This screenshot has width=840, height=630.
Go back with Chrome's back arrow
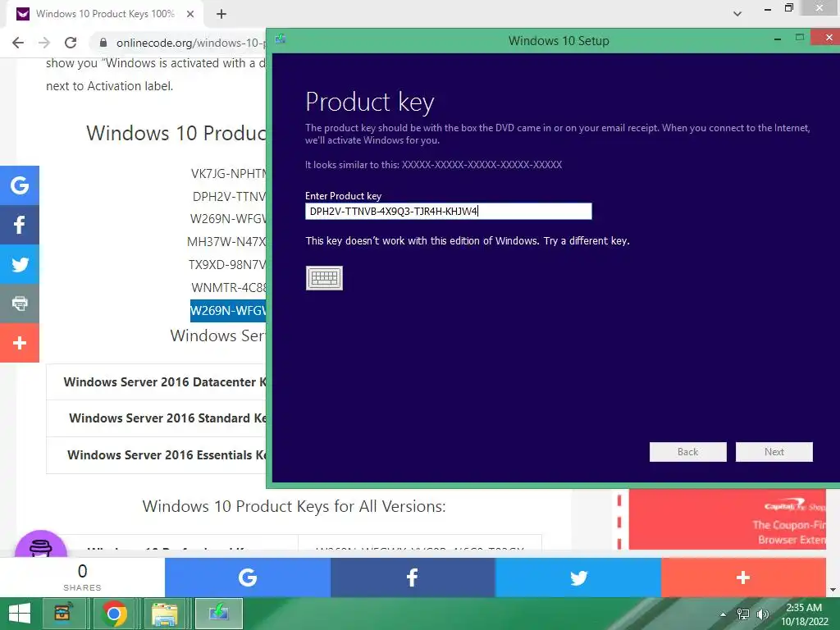click(x=18, y=43)
